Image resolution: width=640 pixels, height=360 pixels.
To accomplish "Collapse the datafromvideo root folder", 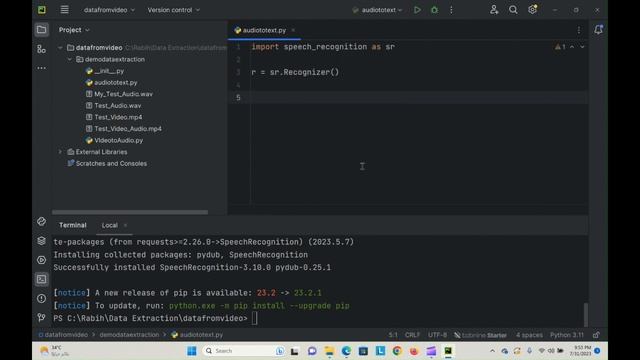I will 60,48.
